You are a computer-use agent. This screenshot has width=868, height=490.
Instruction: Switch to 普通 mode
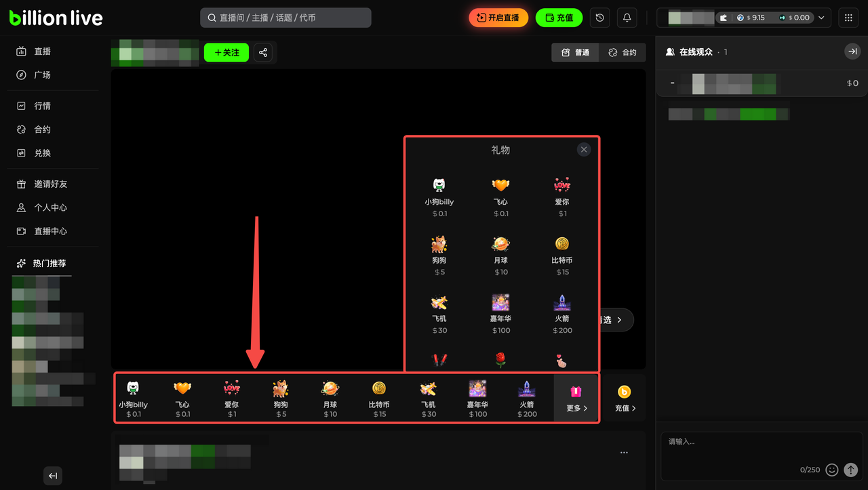[575, 53]
